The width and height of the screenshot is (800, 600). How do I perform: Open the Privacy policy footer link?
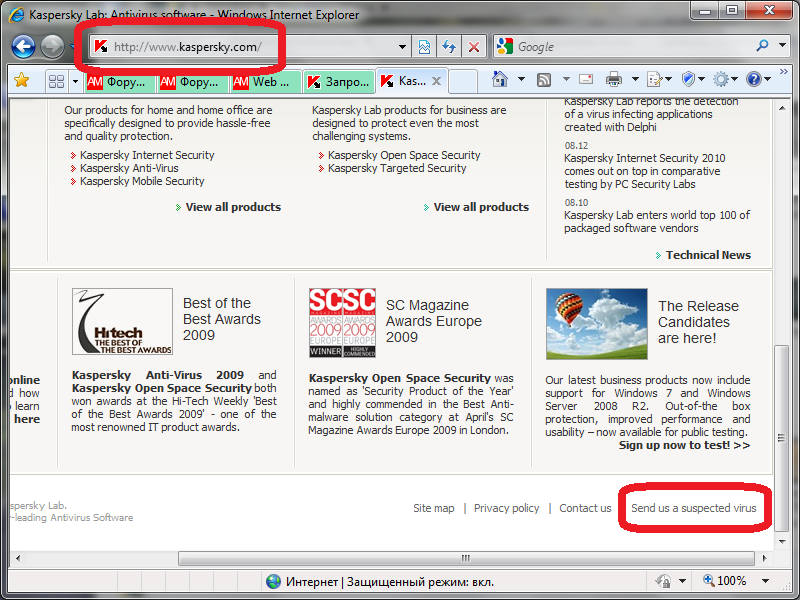point(507,508)
